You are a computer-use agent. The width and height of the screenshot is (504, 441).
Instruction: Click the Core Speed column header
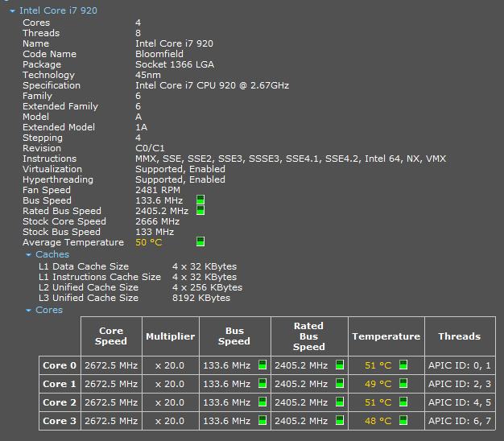[111, 336]
